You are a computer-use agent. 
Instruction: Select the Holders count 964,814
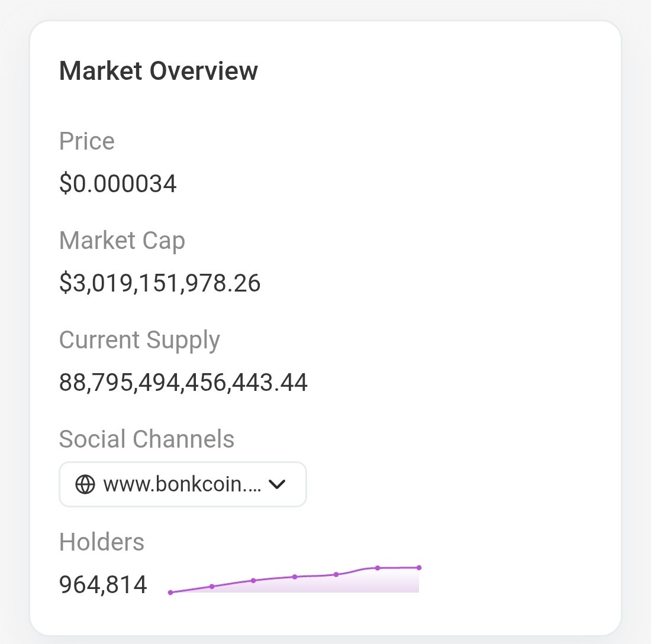pyautogui.click(x=103, y=585)
